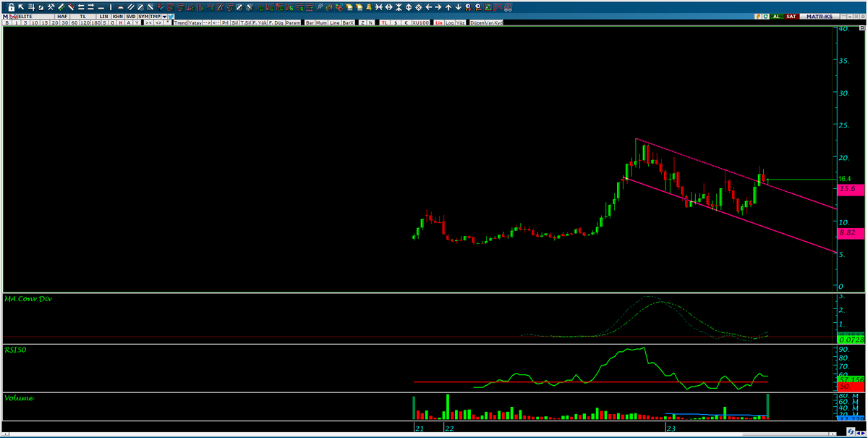This screenshot has width=868, height=438.
Task: Click the left-pointing double arrow icon
Action: 81,7
